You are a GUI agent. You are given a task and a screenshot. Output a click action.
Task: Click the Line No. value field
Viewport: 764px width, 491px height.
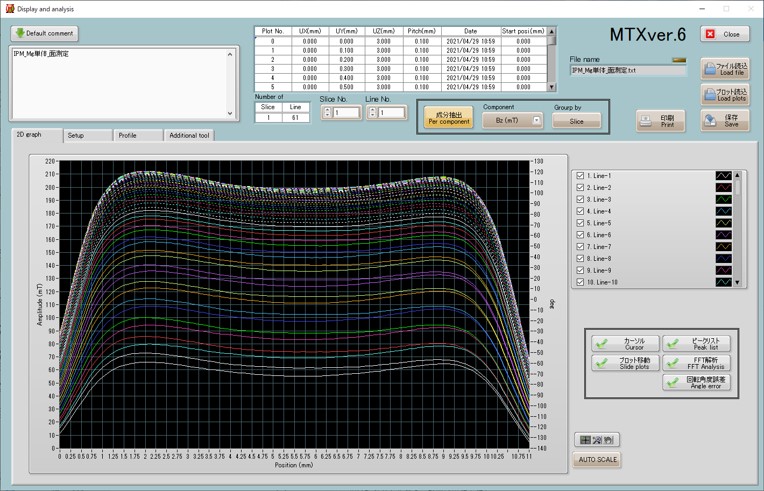pyautogui.click(x=392, y=113)
